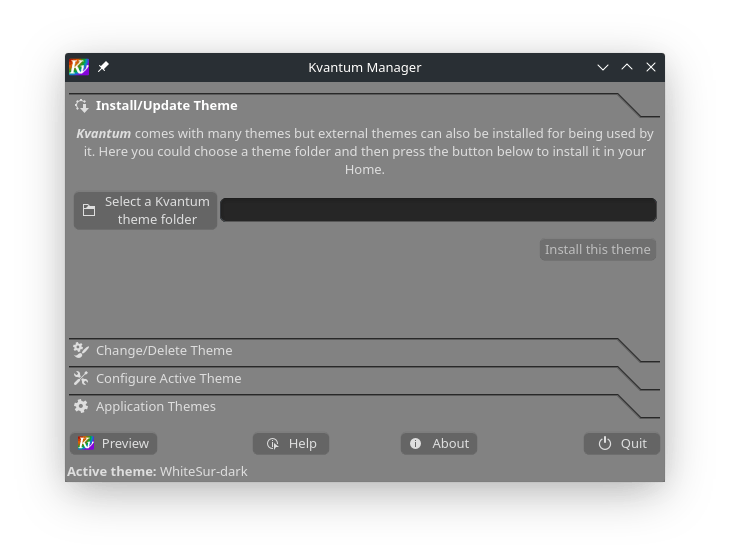Image resolution: width=730 pixels, height=559 pixels.
Task: Quit Kvantum Manager
Action: (x=622, y=444)
